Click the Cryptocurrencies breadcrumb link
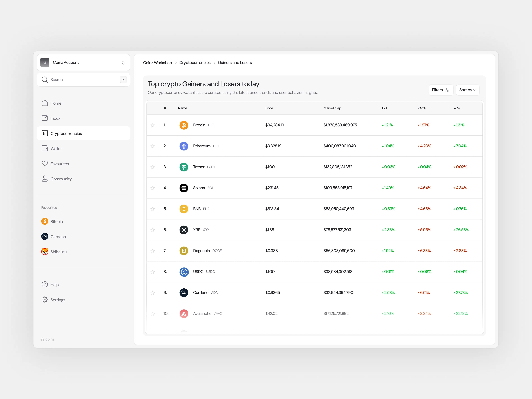 195,63
